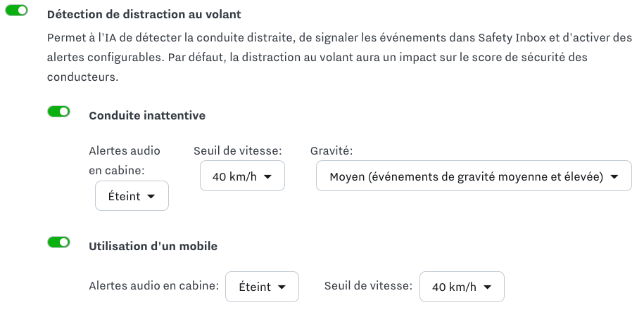
Task: Click the Utilisation d'un mobile section title
Action: point(153,246)
